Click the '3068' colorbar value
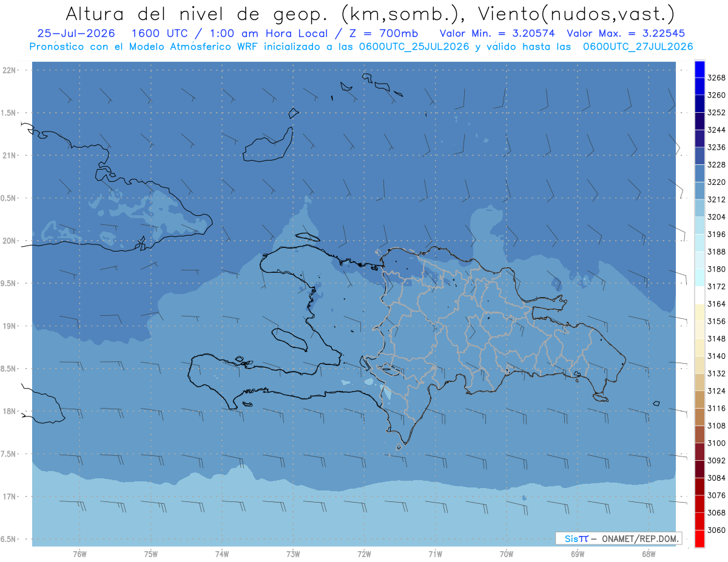This screenshot has height=562, width=728. click(716, 513)
